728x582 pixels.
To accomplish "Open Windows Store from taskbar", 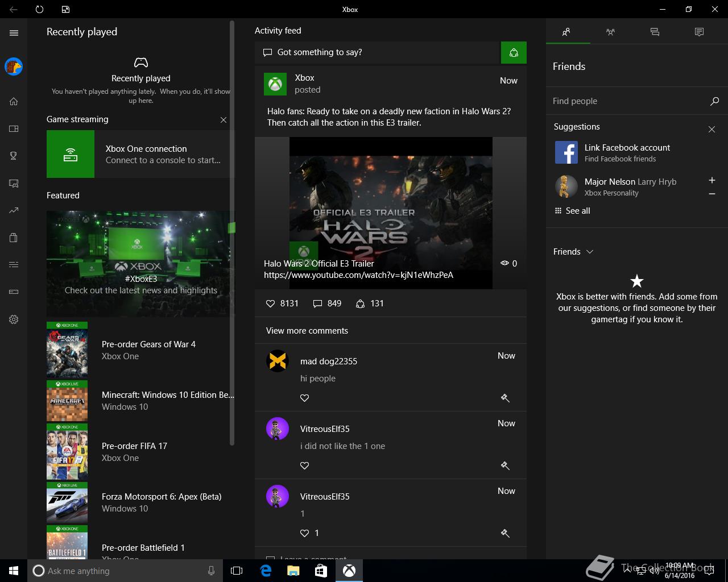I will pyautogui.click(x=321, y=571).
